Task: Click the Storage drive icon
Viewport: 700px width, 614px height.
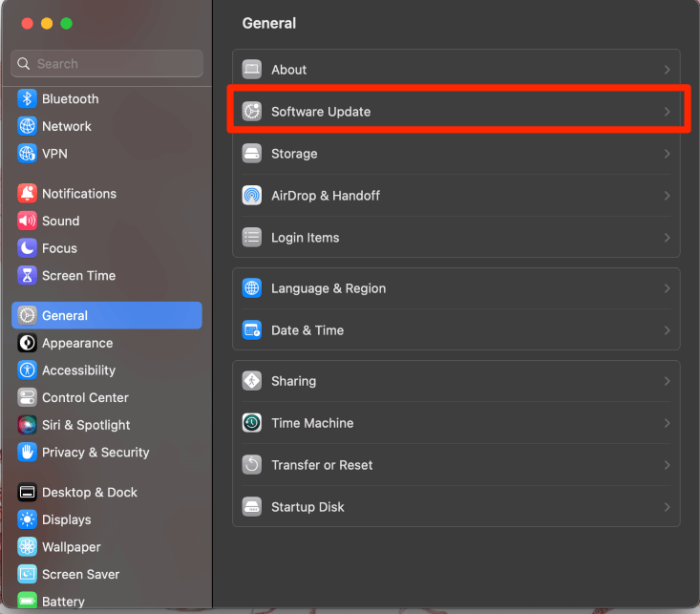Action: [252, 154]
